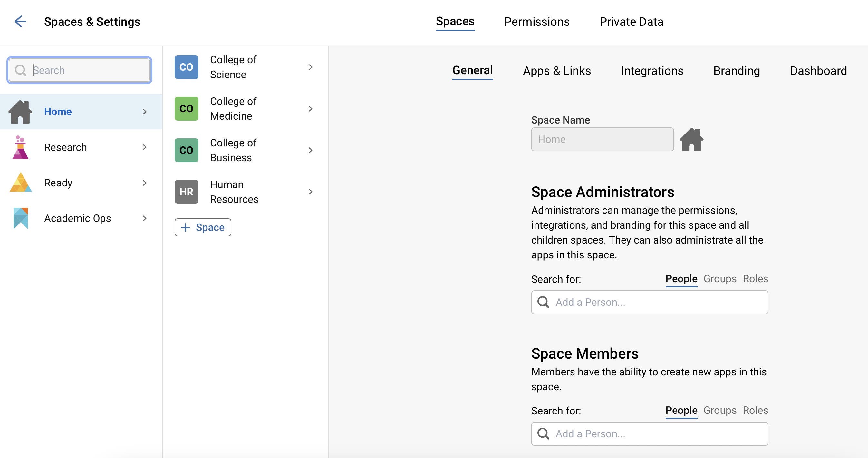
Task: Select the Human Resources HR icon
Action: 186,192
